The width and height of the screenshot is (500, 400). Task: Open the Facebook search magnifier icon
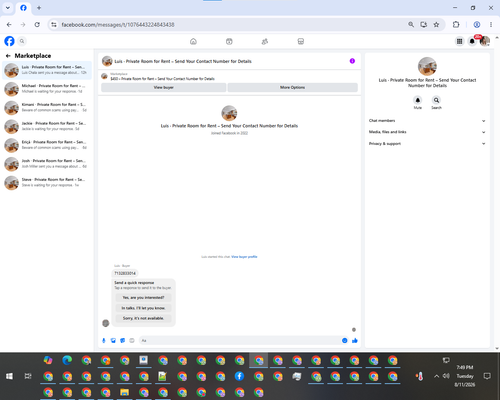pyautogui.click(x=22, y=41)
